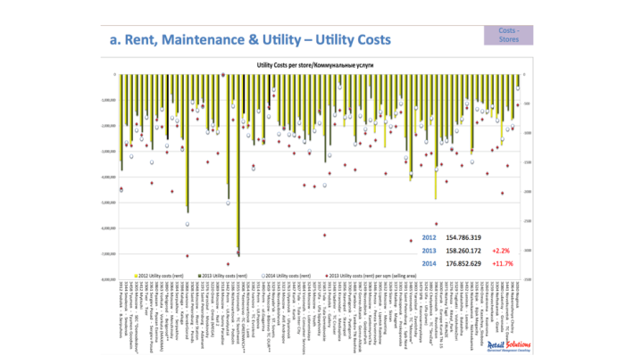This screenshot has width=634, height=364.
Task: Click the red diamond legend marker
Action: (x=327, y=276)
